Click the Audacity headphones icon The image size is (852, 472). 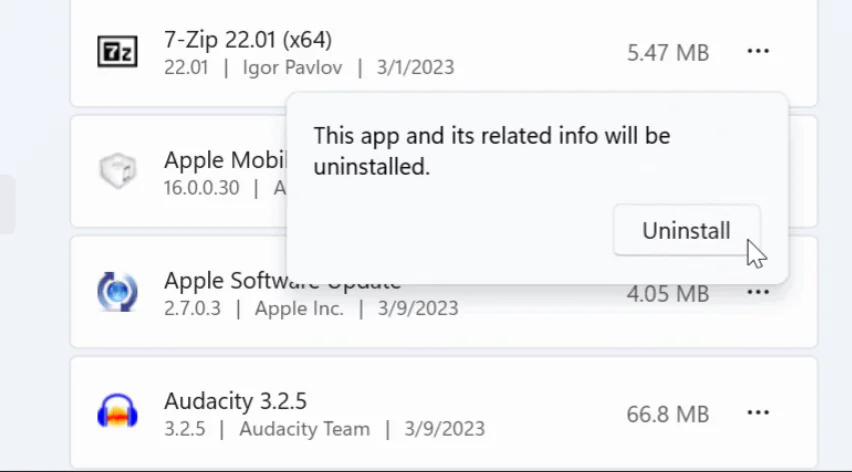coord(117,413)
